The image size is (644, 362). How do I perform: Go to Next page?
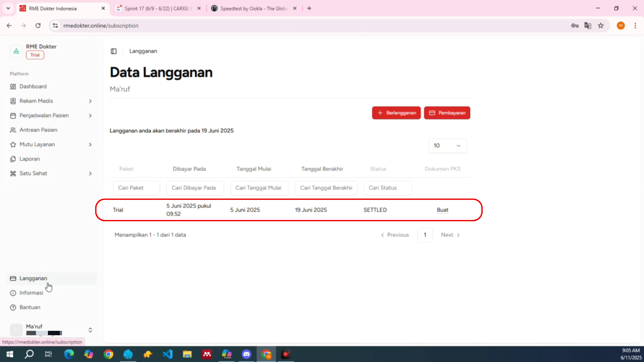tap(450, 235)
